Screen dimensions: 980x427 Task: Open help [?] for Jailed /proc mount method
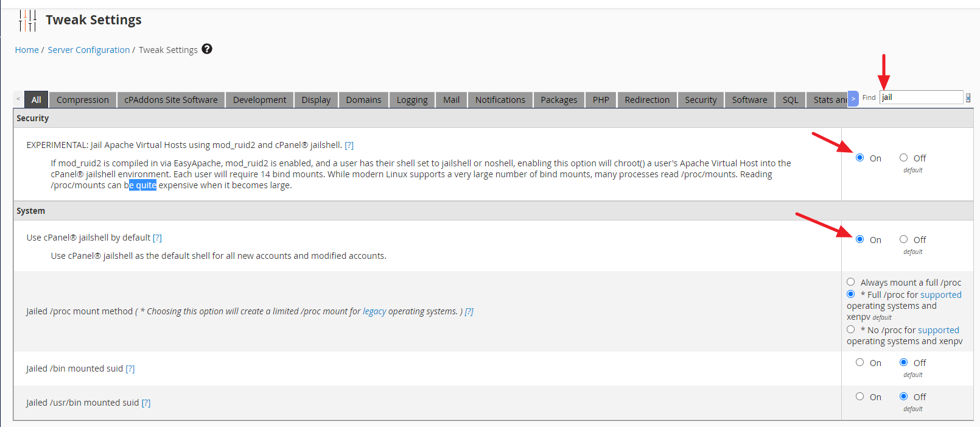click(x=469, y=311)
